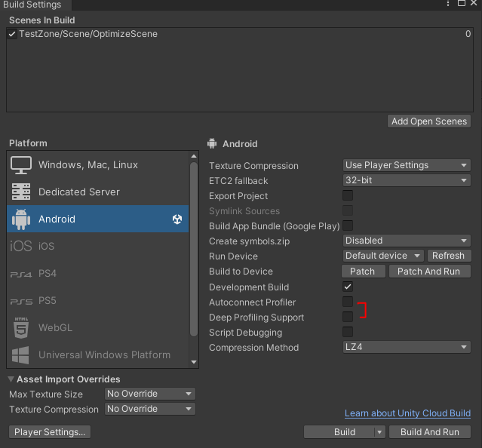The width and height of the screenshot is (482, 448).
Task: Select the PS4 platform row
Action: [98, 273]
